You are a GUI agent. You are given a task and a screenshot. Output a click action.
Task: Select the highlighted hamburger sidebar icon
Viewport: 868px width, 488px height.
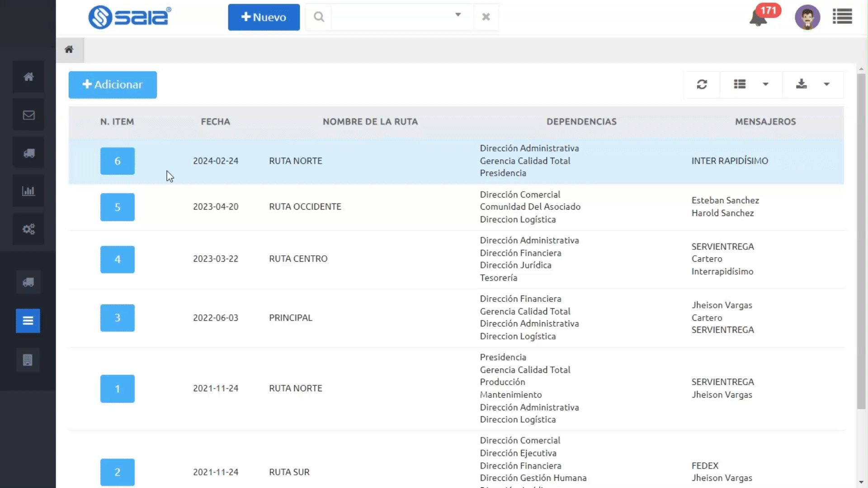point(28,321)
